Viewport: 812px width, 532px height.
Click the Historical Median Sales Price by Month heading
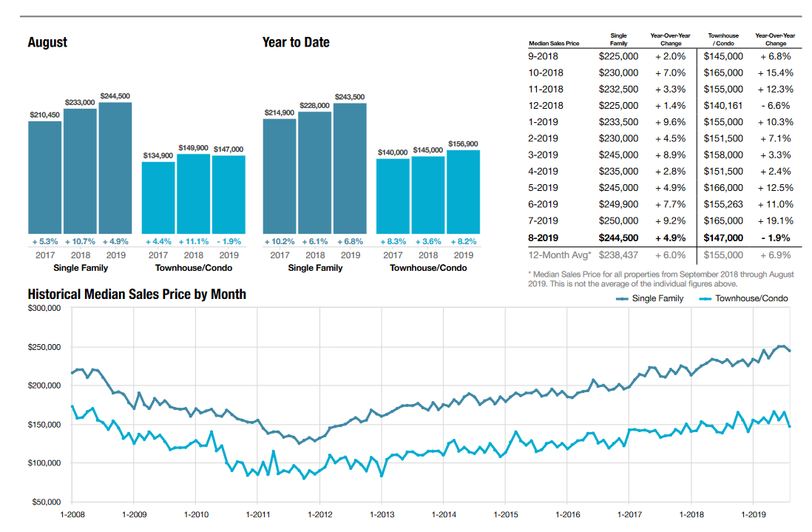click(137, 294)
